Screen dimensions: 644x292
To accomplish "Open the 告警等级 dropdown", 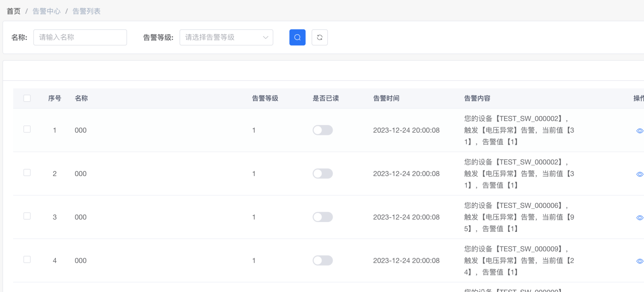I will point(226,37).
